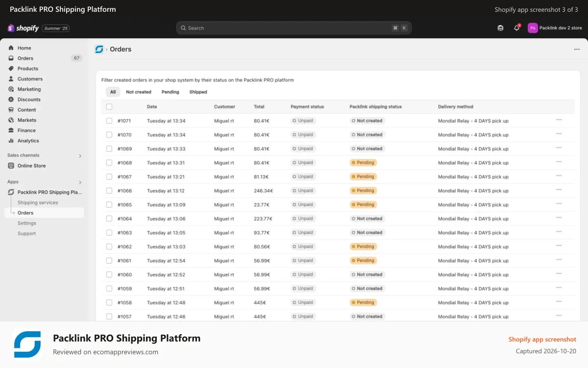The height and width of the screenshot is (368, 588).
Task: Open the Summer '25 edition badge
Action: pyautogui.click(x=56, y=28)
